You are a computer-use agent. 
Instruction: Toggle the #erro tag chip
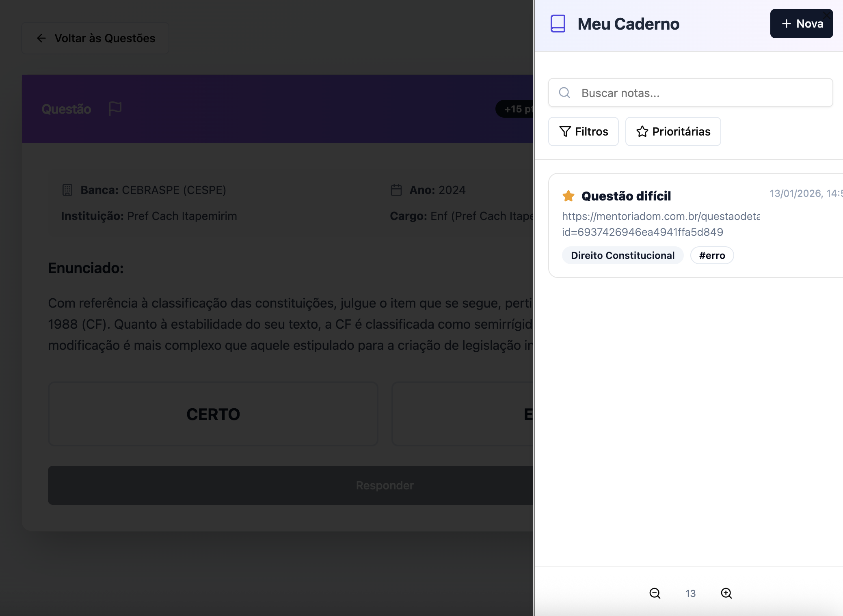(x=712, y=255)
